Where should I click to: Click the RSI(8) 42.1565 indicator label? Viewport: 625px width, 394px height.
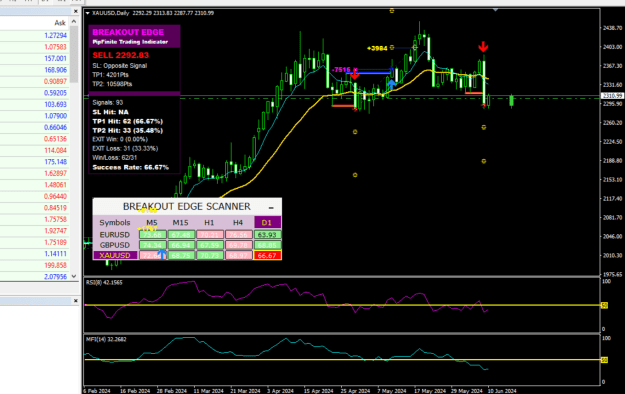click(x=104, y=282)
